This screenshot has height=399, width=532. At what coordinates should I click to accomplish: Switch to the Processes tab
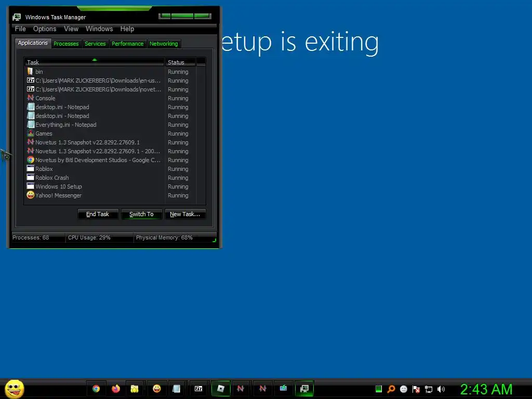pos(66,44)
